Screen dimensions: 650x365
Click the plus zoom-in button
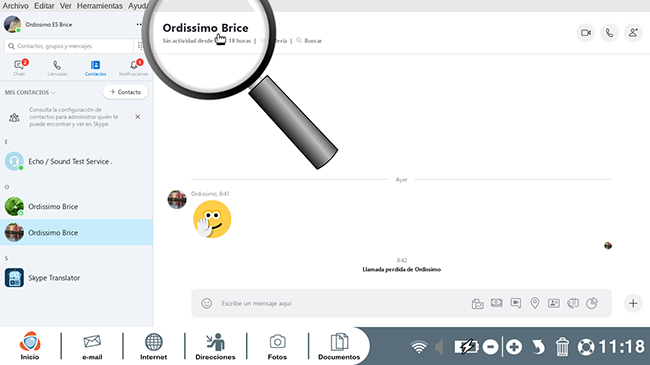514,347
